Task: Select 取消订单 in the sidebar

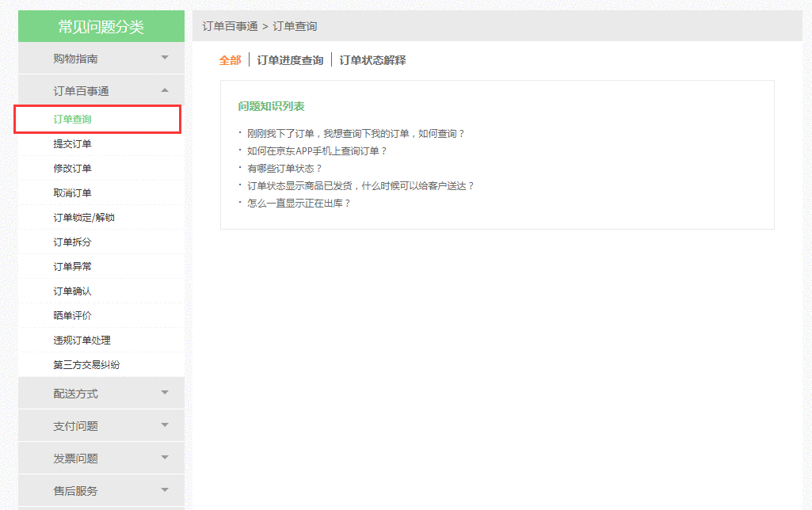Action: pyautogui.click(x=72, y=193)
